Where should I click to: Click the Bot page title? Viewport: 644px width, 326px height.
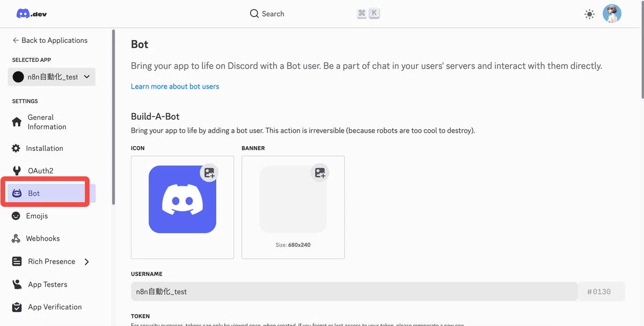[140, 45]
